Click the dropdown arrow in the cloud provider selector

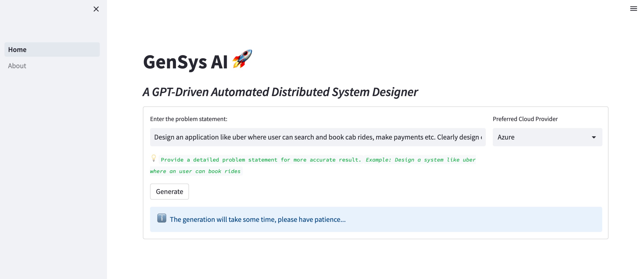click(x=594, y=137)
